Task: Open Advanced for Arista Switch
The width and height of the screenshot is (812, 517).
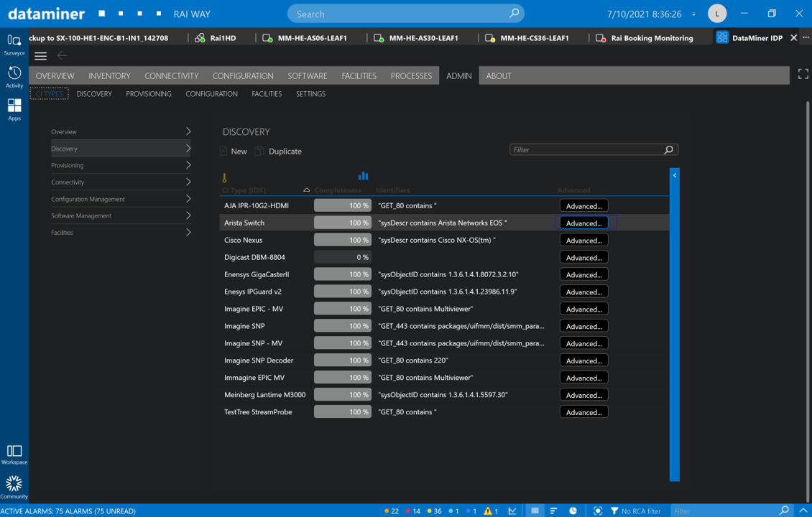Action: pyautogui.click(x=583, y=223)
